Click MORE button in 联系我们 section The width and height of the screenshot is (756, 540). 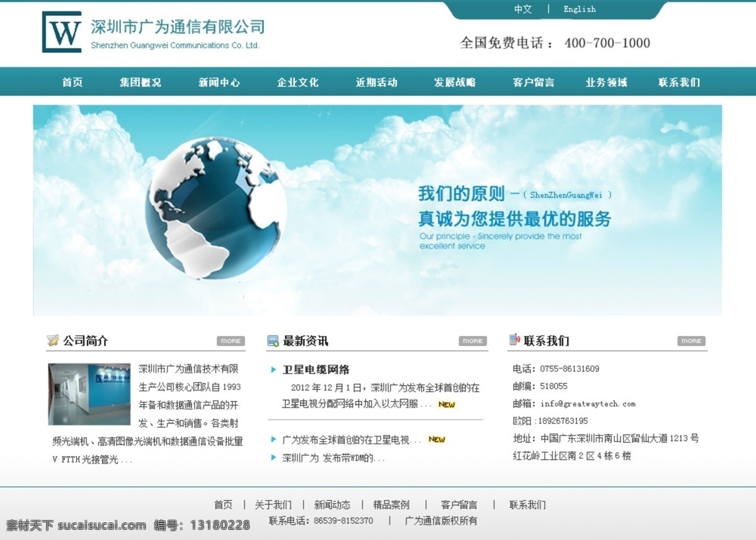[691, 341]
